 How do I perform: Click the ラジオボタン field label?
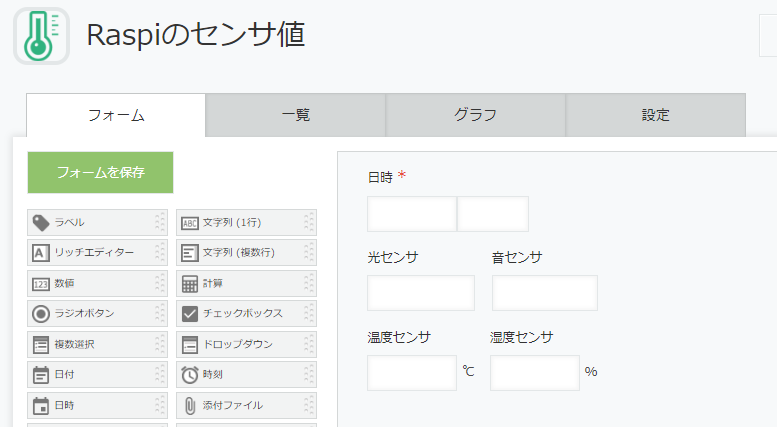84,314
